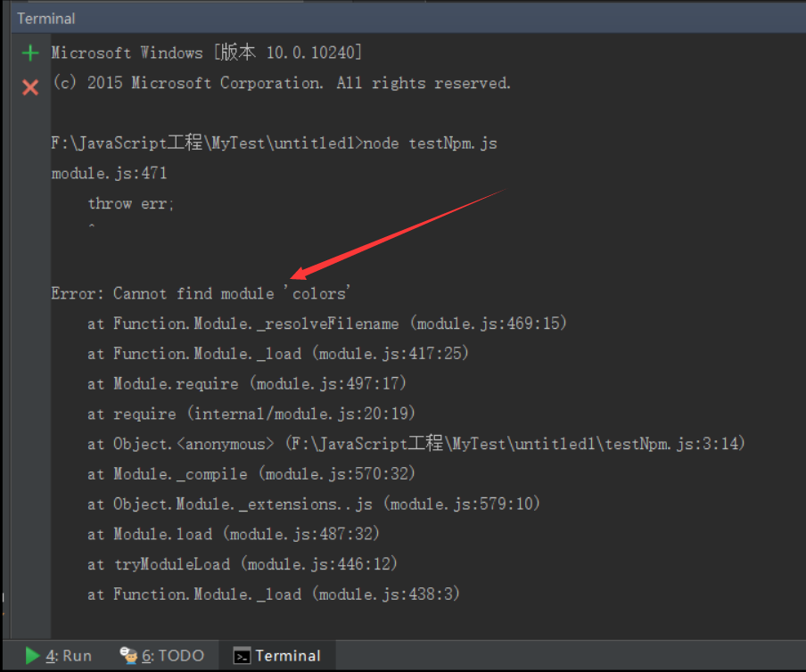Click the module.js:438:3 reference in last line
The image size is (806, 672).
coord(386,594)
